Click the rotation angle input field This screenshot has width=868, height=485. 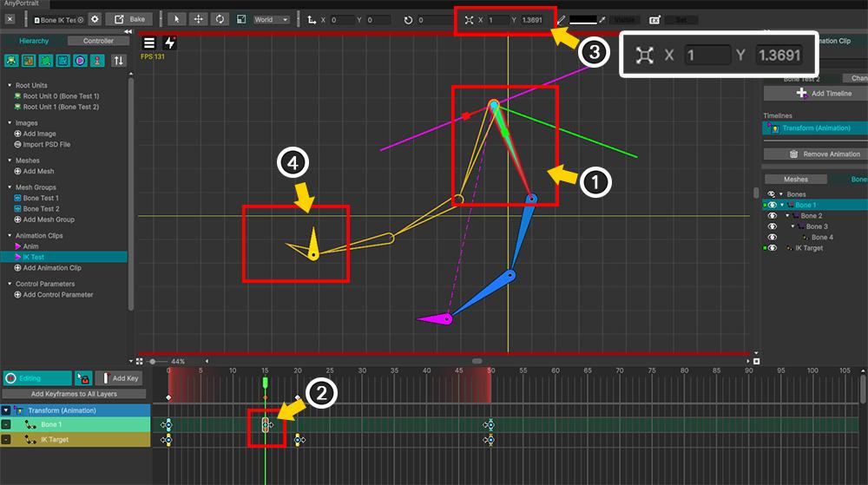coord(435,20)
